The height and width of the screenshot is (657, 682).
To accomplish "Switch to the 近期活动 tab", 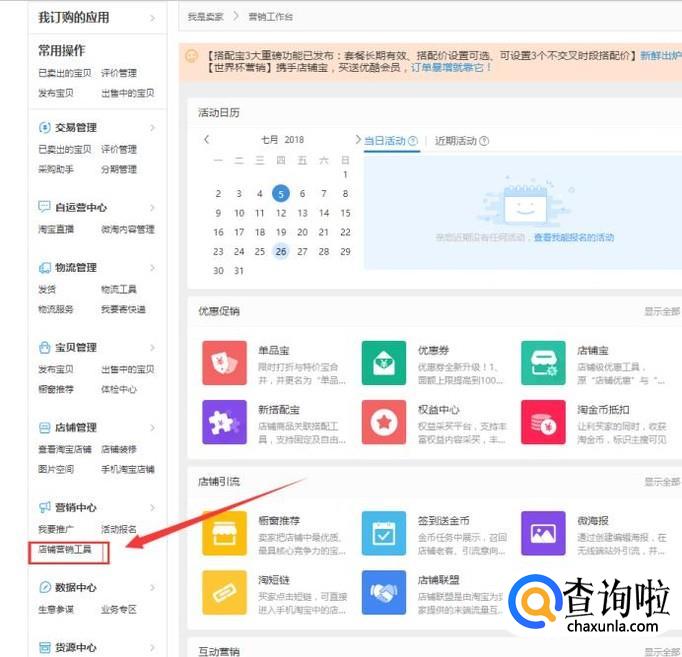I will pos(455,141).
